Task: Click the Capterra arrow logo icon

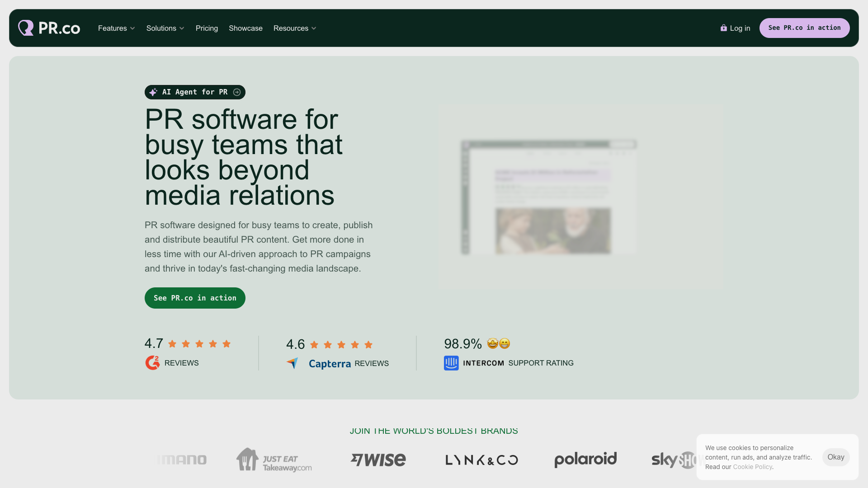Action: (292, 363)
